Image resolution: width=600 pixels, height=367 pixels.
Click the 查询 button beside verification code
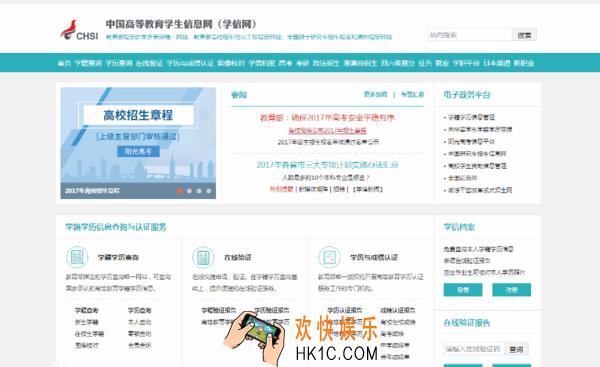pyautogui.click(x=516, y=349)
